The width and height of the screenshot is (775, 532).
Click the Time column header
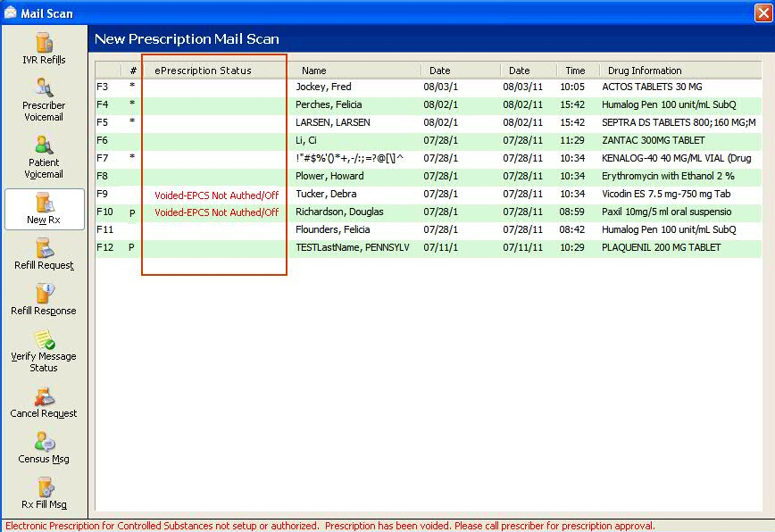(575, 71)
